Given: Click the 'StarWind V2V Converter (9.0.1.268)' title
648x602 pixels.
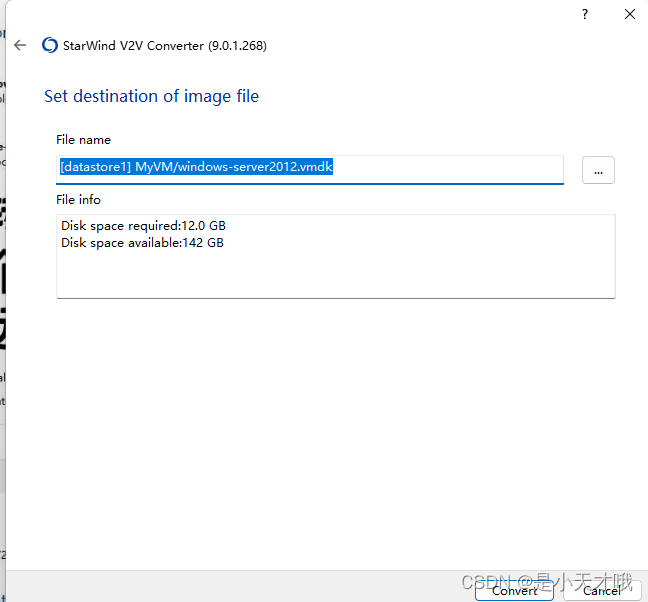Looking at the screenshot, I should tap(164, 45).
